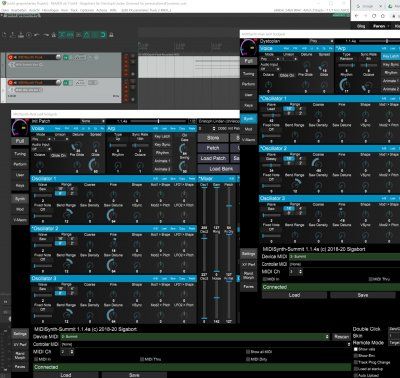Open the Controller MIDI dropdown in lower panel
The image size is (400, 378).
pos(206,344)
